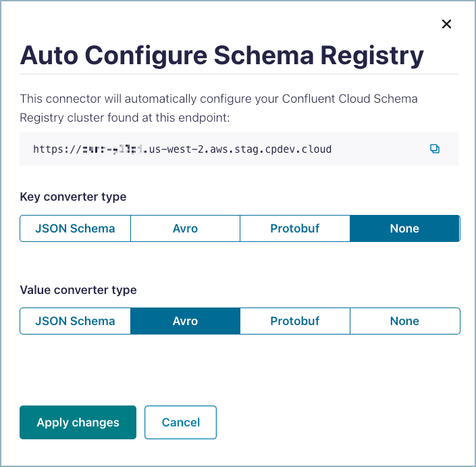Click the Value converter type label
The height and width of the screenshot is (467, 476).
(x=78, y=289)
